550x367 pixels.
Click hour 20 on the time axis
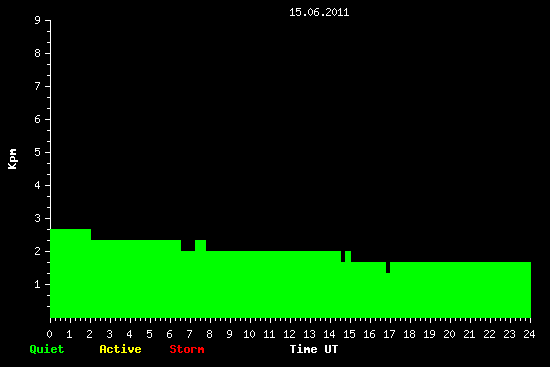[449, 334]
